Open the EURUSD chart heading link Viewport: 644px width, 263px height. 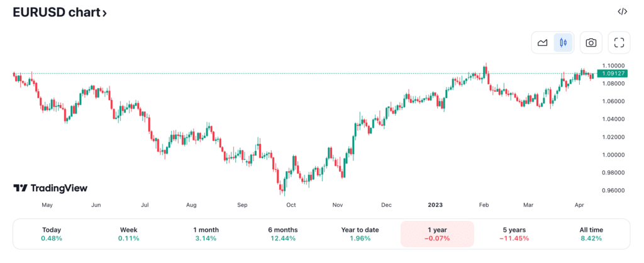[55, 12]
